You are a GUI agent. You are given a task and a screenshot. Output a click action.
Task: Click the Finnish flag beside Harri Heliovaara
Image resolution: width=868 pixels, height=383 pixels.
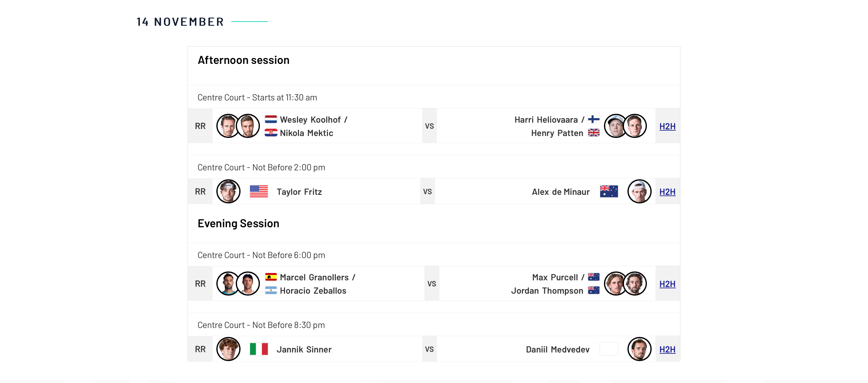click(594, 120)
